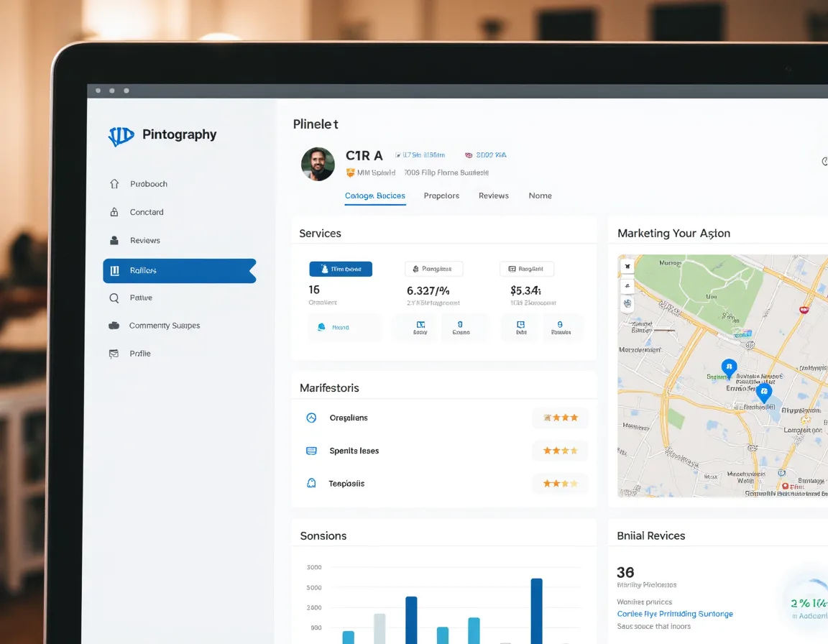Click the Sooay icon tile in Services
This screenshot has width=828, height=644.
coord(420,328)
